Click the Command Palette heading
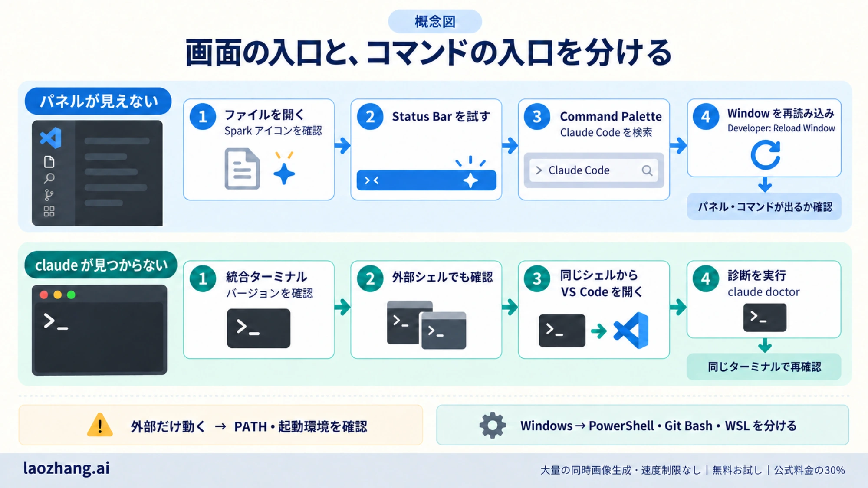868x488 pixels. pos(611,116)
